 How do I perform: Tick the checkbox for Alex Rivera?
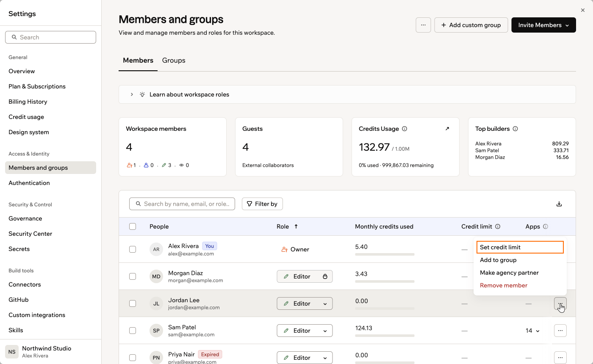[133, 249]
